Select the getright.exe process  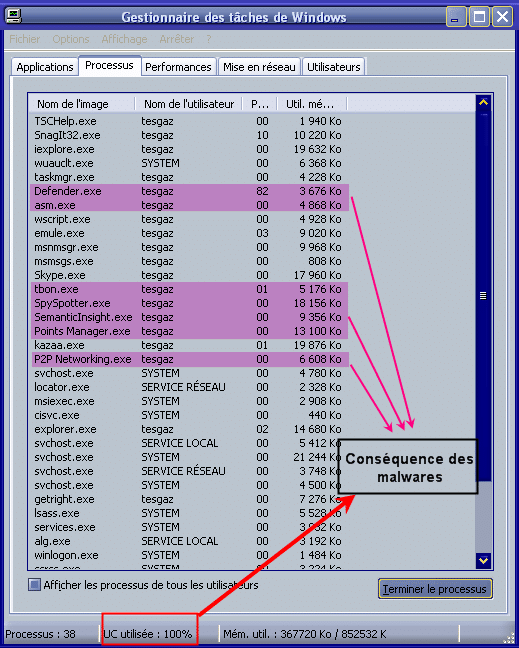(190, 499)
